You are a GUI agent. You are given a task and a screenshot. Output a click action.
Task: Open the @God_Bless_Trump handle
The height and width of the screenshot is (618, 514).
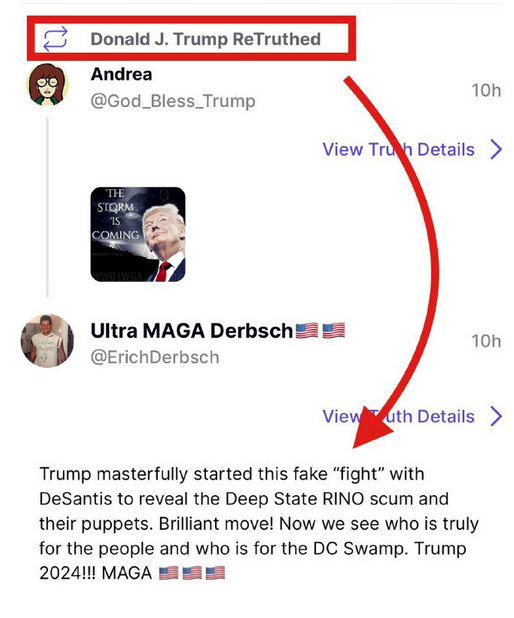[x=173, y=101]
